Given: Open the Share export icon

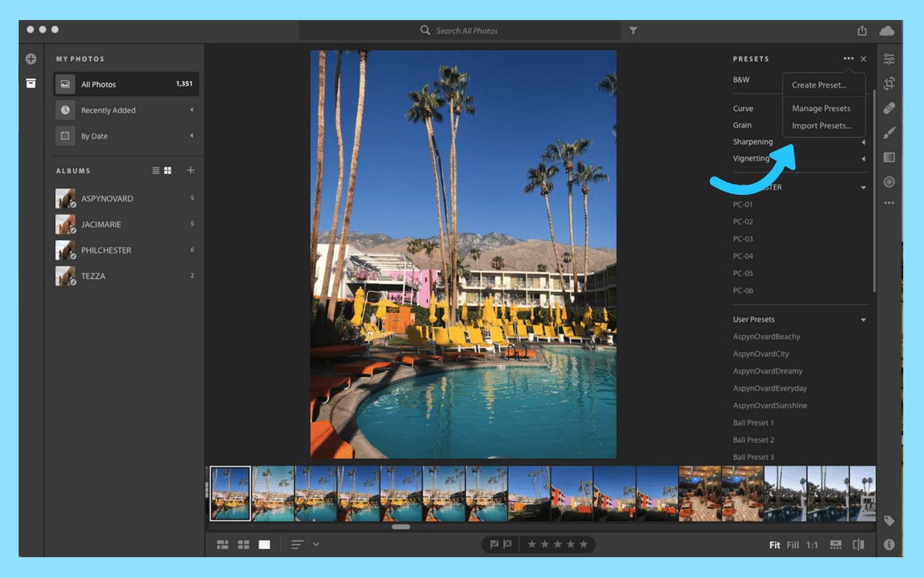Looking at the screenshot, I should (x=861, y=30).
